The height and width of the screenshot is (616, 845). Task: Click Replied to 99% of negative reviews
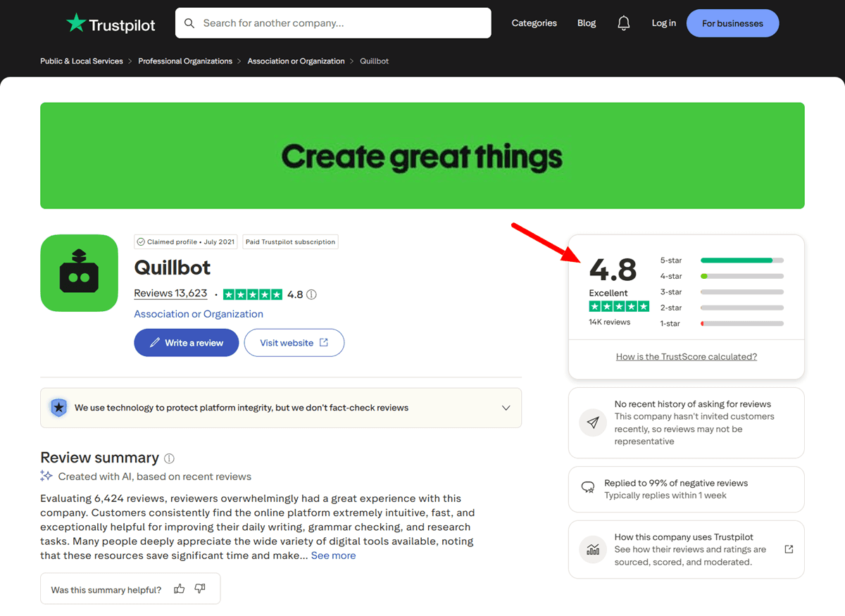tap(676, 483)
